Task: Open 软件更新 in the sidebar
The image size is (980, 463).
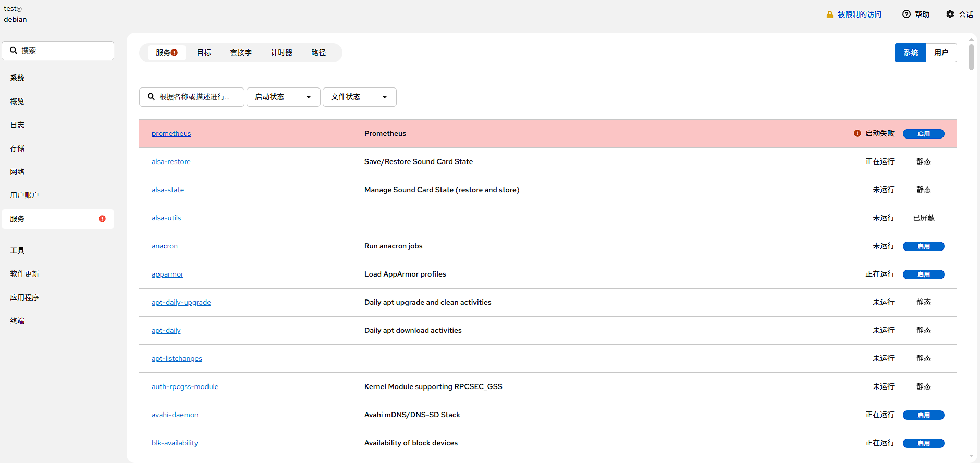Action: (24, 274)
